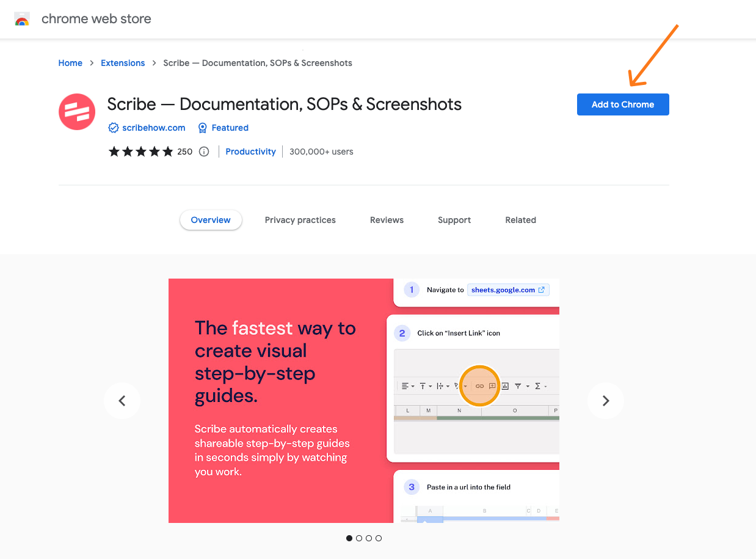Open the Extensions breadcrumb link
756x559 pixels.
coord(123,63)
